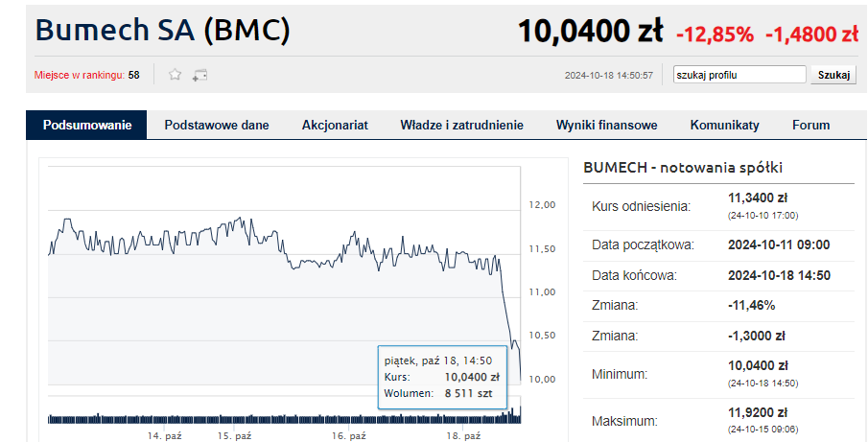Select the Wyniki finansowe tab
868x442 pixels.
[x=607, y=125]
